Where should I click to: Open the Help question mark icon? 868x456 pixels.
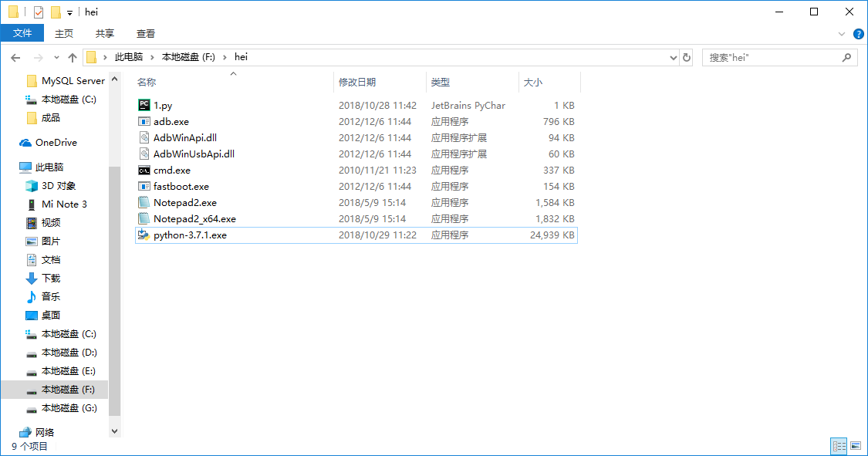click(x=859, y=34)
